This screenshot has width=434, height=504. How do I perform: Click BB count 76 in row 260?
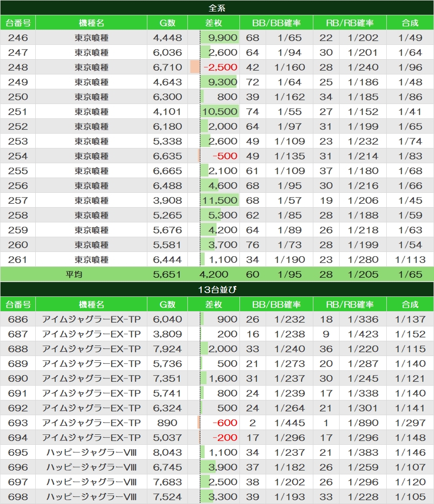(252, 245)
